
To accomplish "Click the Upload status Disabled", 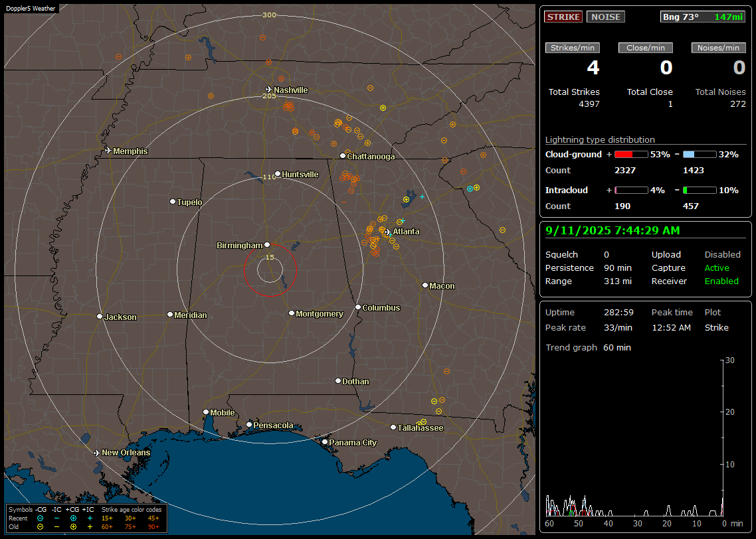I will [x=722, y=255].
